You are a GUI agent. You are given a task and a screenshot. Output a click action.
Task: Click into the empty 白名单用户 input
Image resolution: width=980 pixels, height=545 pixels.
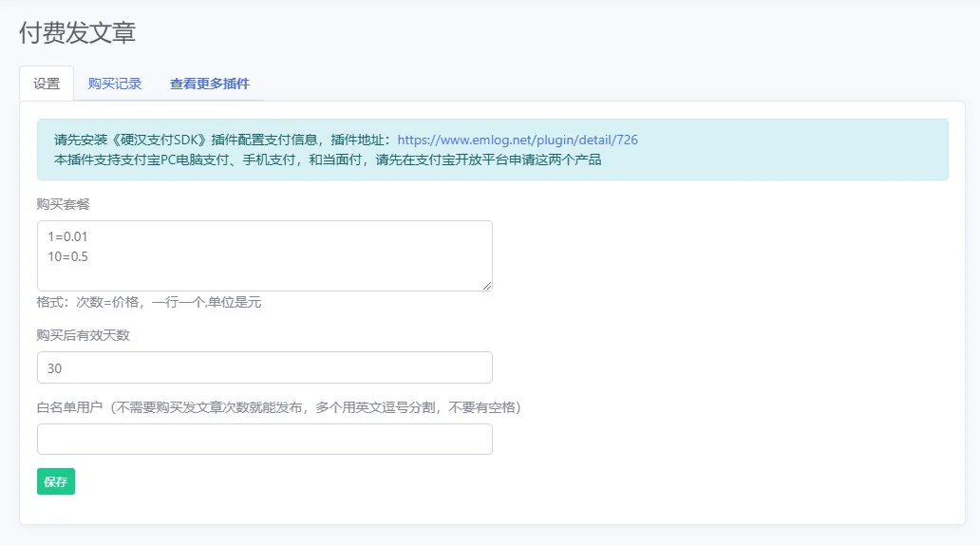pos(264,439)
